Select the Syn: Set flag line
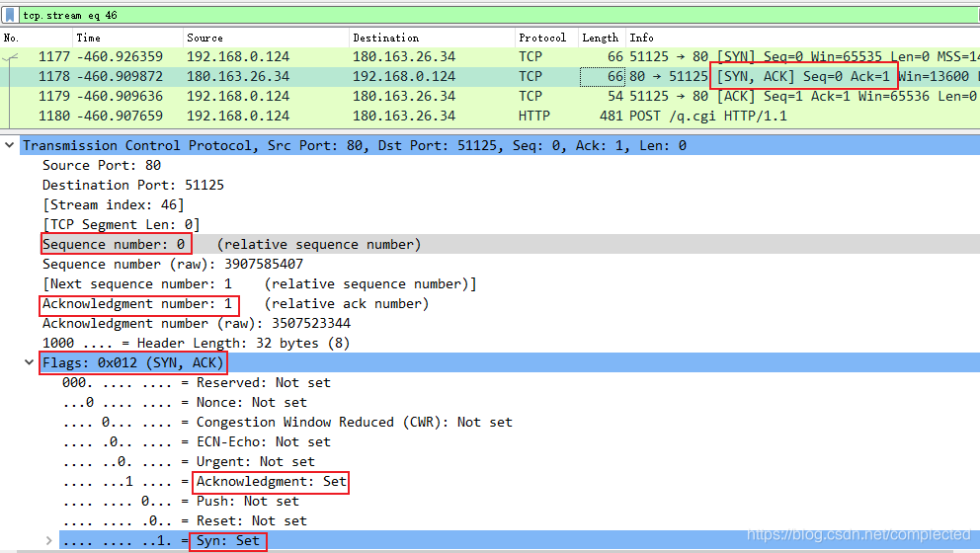 (x=520, y=540)
